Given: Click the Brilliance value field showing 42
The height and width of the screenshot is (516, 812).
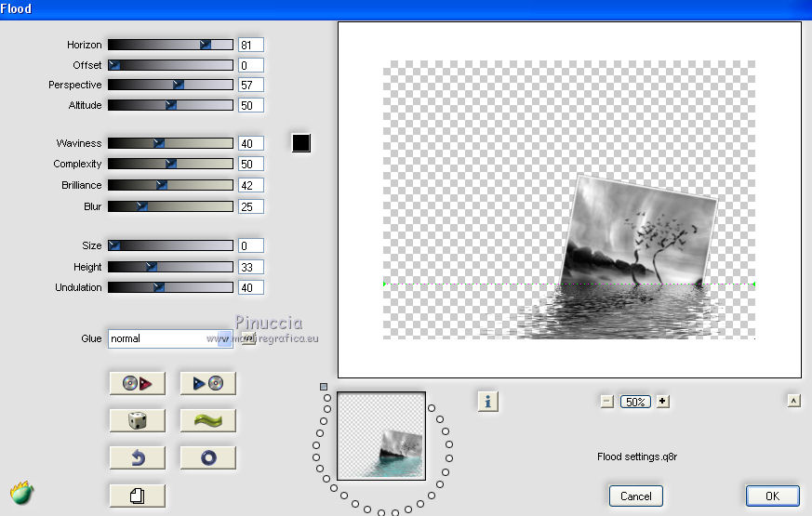Looking at the screenshot, I should pos(251,185).
